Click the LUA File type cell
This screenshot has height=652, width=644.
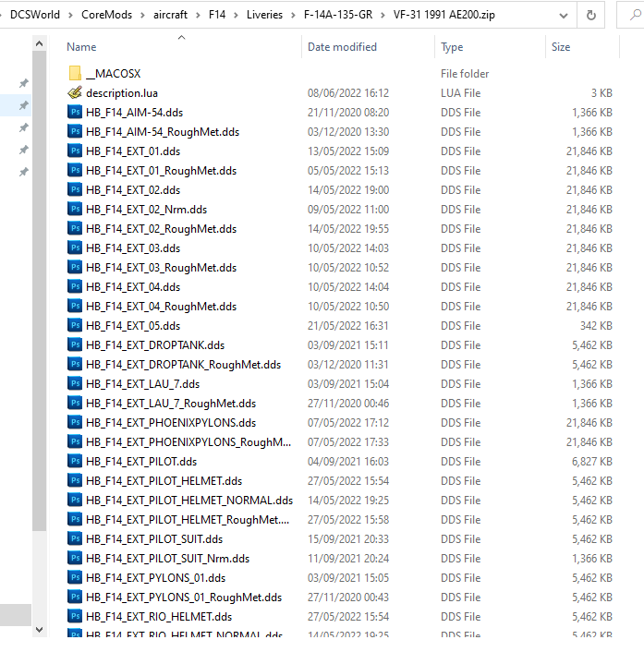coord(460,92)
